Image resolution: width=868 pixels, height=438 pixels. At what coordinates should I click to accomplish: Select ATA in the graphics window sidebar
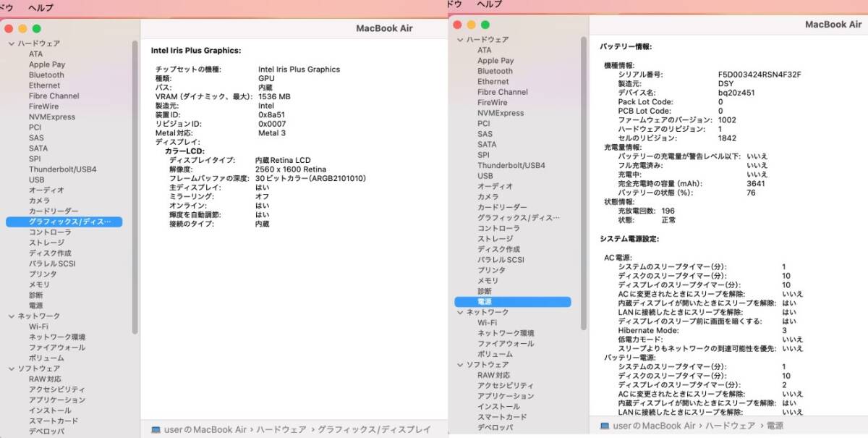(x=35, y=54)
